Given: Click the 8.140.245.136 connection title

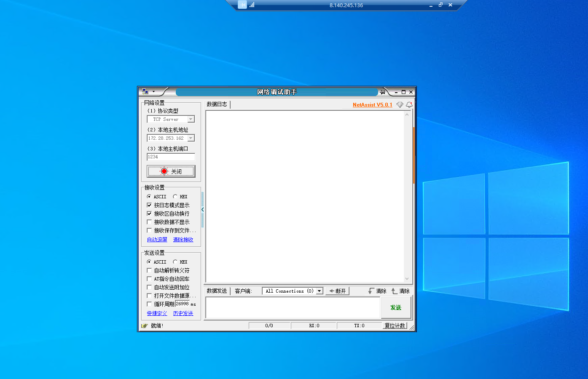Looking at the screenshot, I should (x=346, y=5).
